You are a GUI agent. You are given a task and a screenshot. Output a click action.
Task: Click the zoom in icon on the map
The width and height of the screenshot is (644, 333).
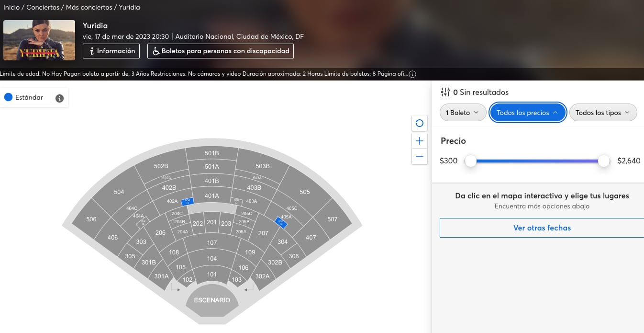419,140
